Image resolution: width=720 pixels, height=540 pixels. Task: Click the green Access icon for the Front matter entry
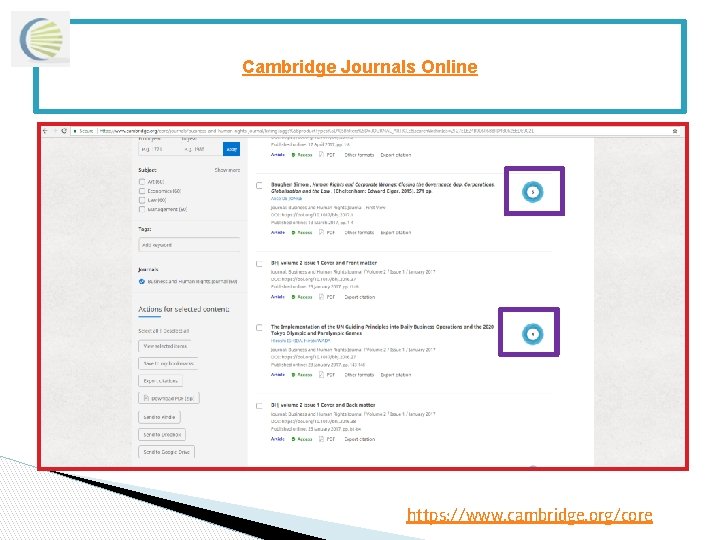[293, 297]
